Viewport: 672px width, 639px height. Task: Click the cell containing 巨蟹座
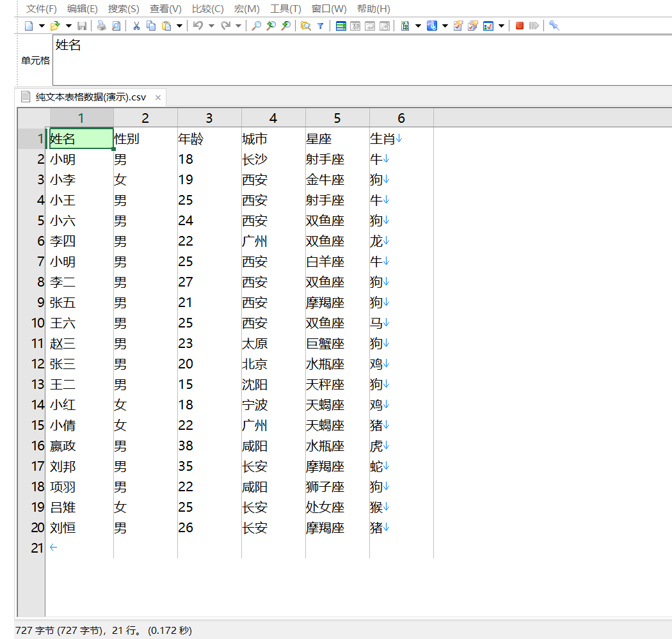click(337, 343)
